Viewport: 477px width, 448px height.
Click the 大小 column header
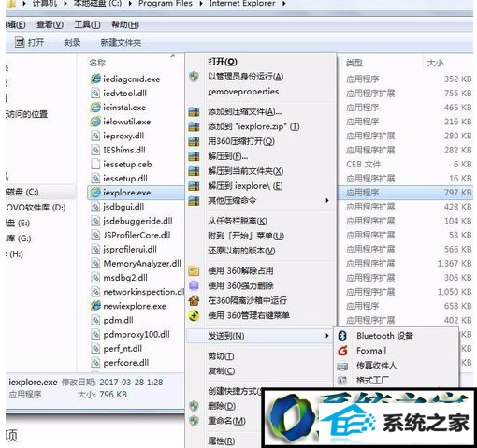pyautogui.click(x=435, y=63)
